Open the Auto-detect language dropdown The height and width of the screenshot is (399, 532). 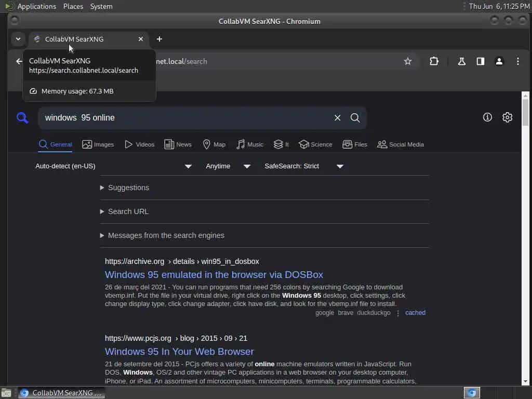click(x=114, y=166)
